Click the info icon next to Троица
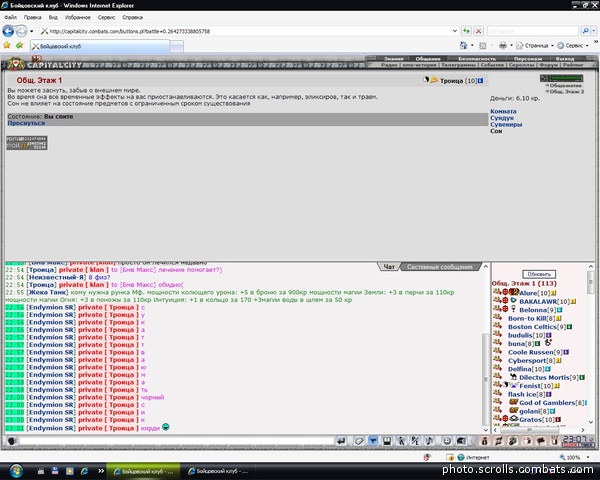600x480 pixels. click(x=481, y=81)
